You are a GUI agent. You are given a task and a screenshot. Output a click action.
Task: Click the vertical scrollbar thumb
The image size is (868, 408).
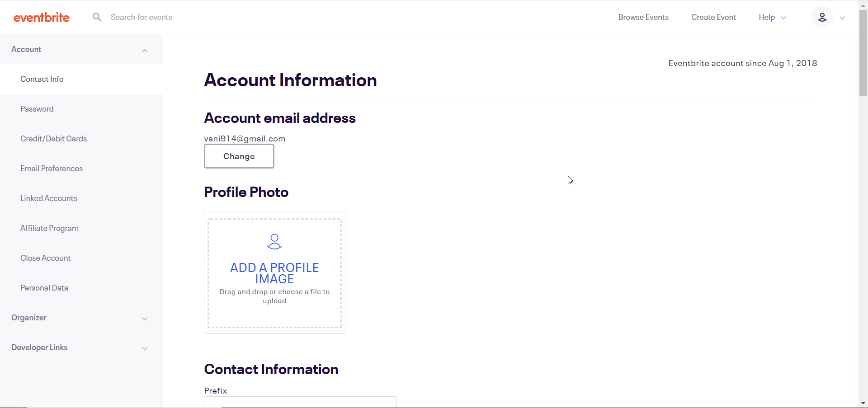[x=863, y=52]
